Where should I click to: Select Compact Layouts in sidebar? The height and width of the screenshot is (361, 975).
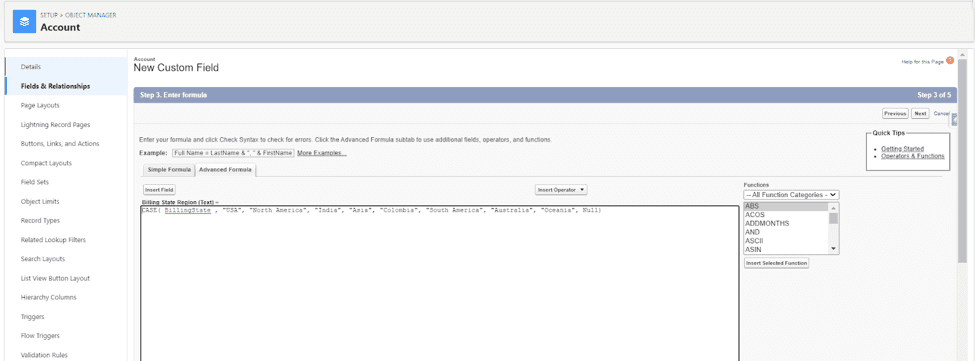click(x=46, y=163)
